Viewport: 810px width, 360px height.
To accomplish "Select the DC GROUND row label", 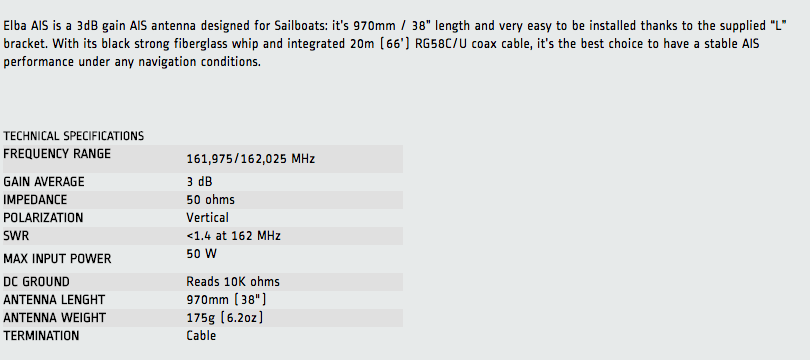I will [36, 282].
